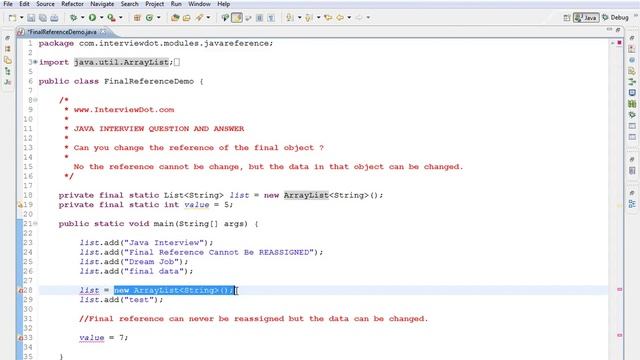This screenshot has height=360, width=640.
Task: Open the Run configurations dropdown arrow
Action: point(101,18)
